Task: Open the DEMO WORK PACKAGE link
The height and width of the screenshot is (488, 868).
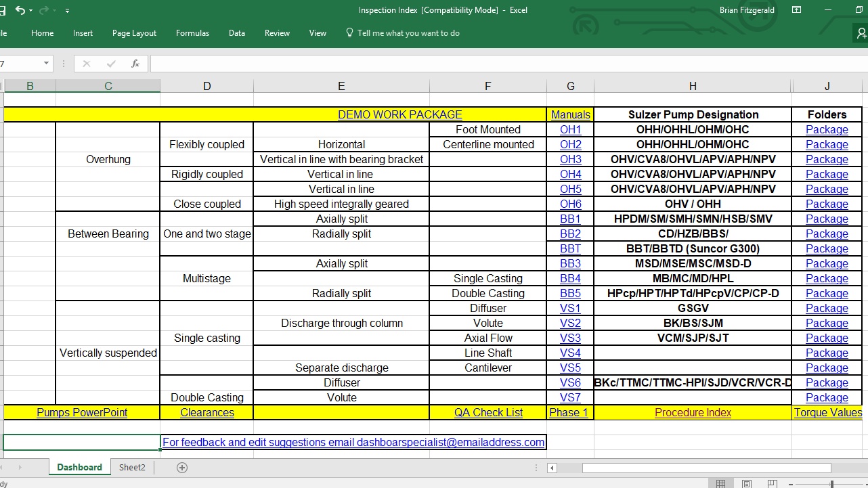Action: (x=400, y=115)
